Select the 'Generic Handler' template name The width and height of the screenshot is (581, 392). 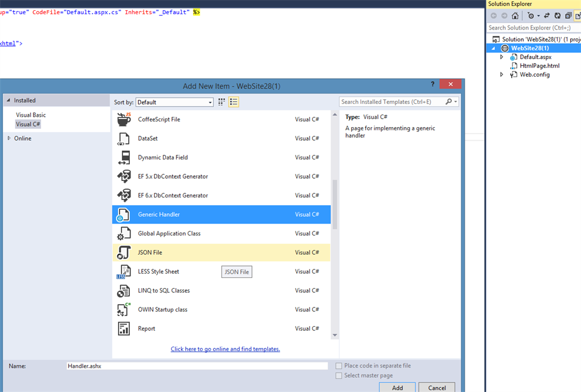coord(159,214)
